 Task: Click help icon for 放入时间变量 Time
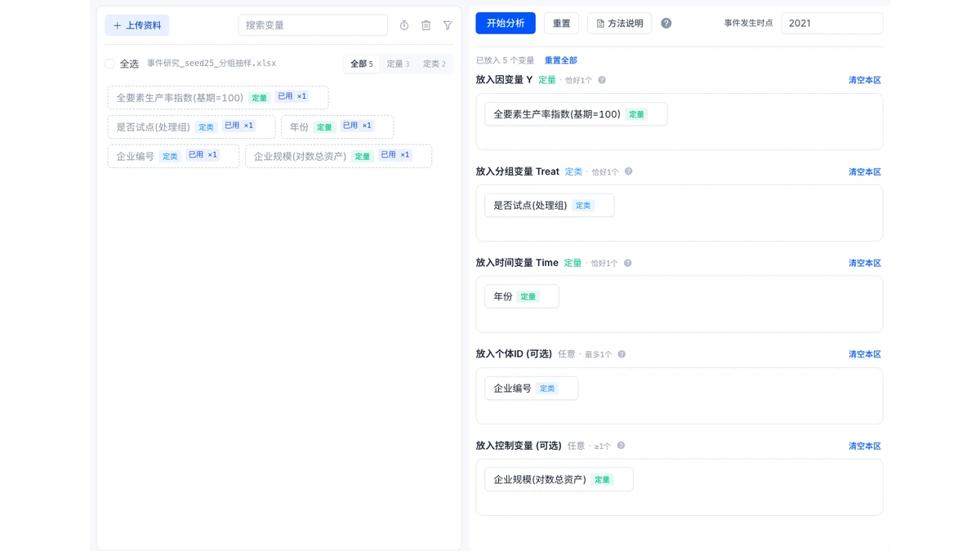pyautogui.click(x=628, y=263)
